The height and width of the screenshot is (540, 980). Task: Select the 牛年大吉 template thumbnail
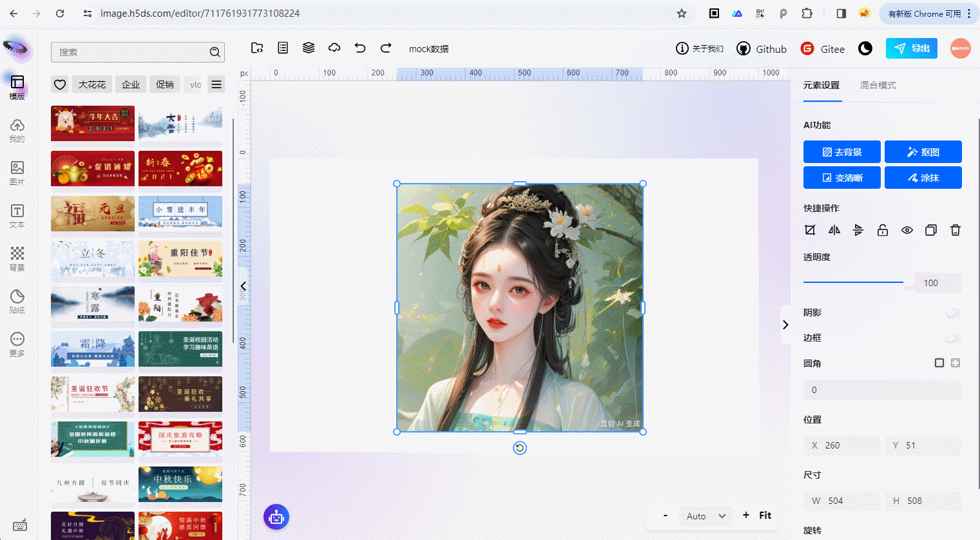click(93, 123)
